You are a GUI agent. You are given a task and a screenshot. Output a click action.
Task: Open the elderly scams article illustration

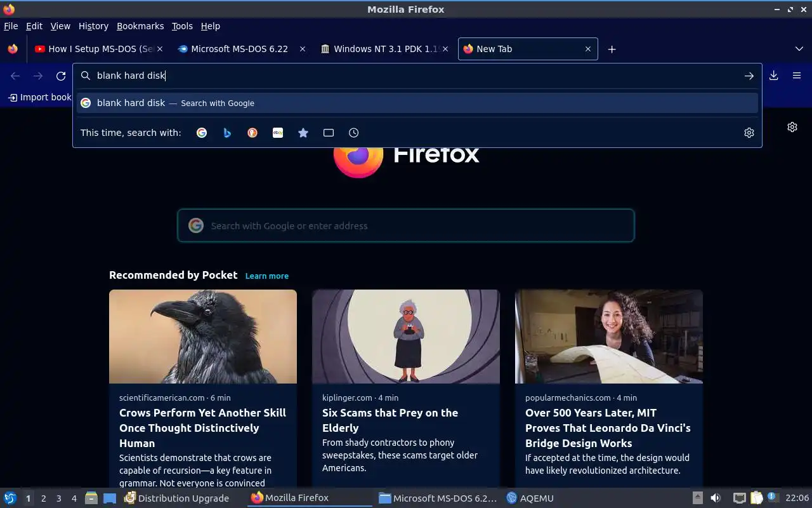point(406,337)
